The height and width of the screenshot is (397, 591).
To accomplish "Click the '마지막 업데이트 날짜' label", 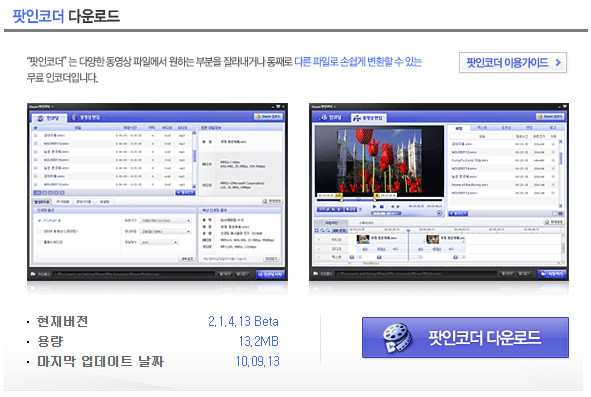I will tap(100, 362).
